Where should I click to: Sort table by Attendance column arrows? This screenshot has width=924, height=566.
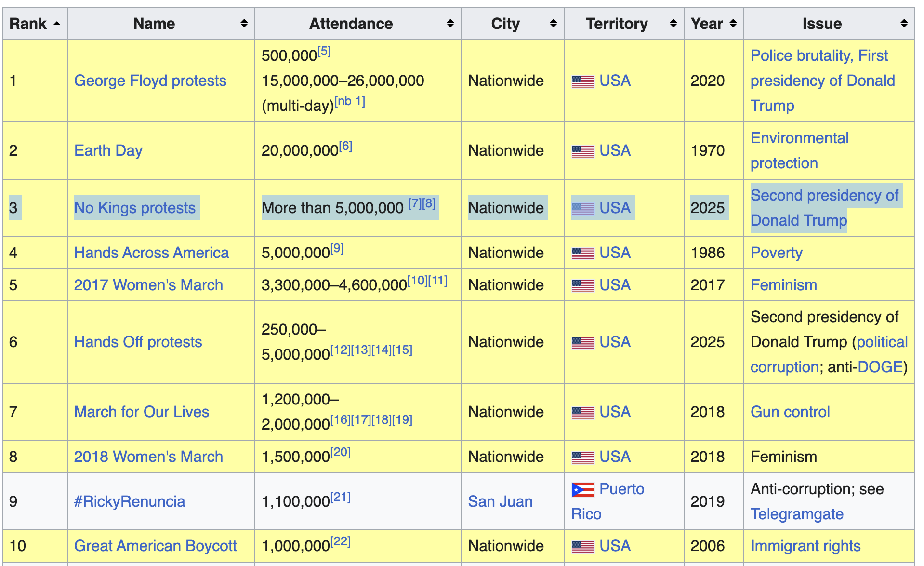coord(450,24)
